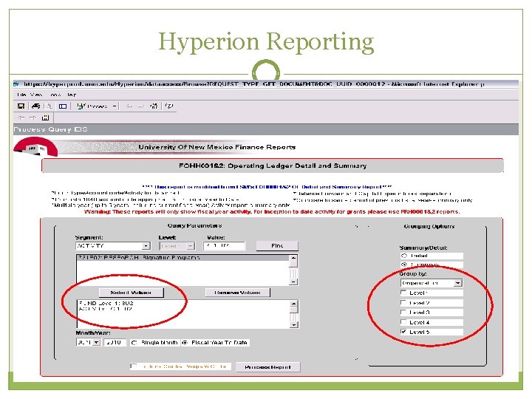Click back arrow right of Process button
Image resolution: width=532 pixels, height=399 pixels.
129,106
